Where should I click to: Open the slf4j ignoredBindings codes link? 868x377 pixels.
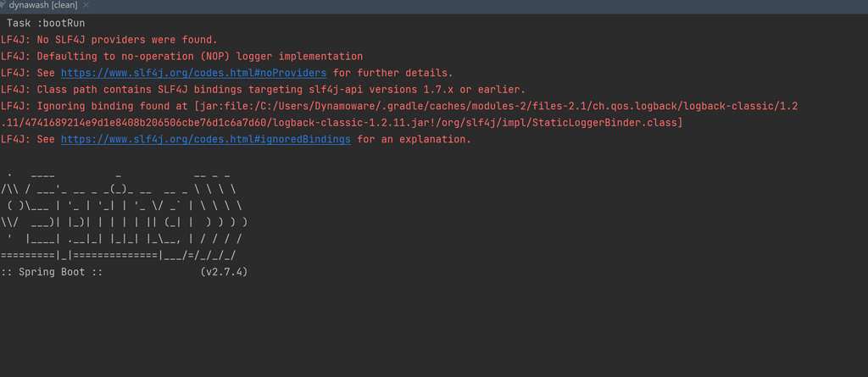205,140
